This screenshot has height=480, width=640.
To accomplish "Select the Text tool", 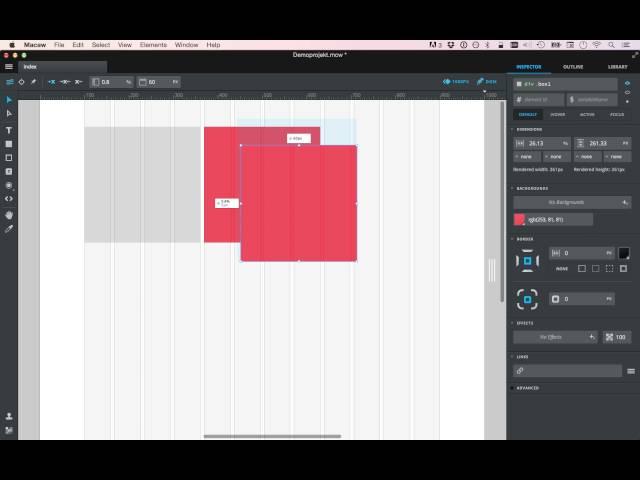I will coord(9,130).
